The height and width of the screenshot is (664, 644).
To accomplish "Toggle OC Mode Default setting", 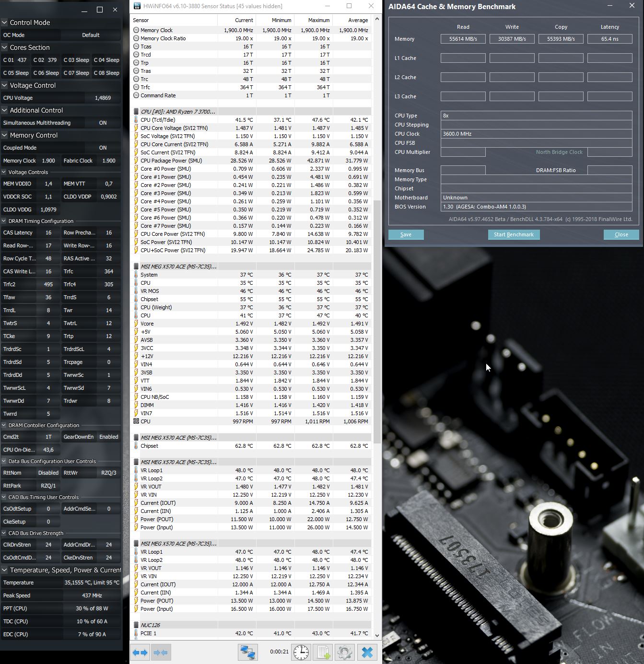I will (x=91, y=35).
